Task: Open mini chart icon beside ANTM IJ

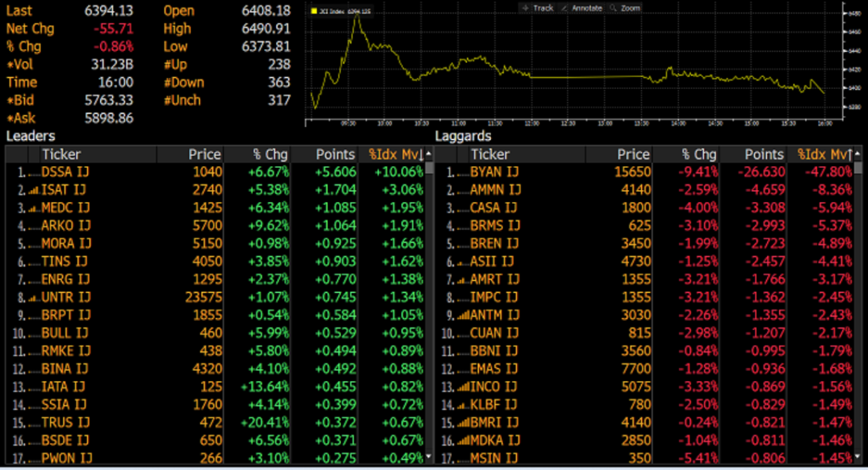Action: (x=463, y=316)
